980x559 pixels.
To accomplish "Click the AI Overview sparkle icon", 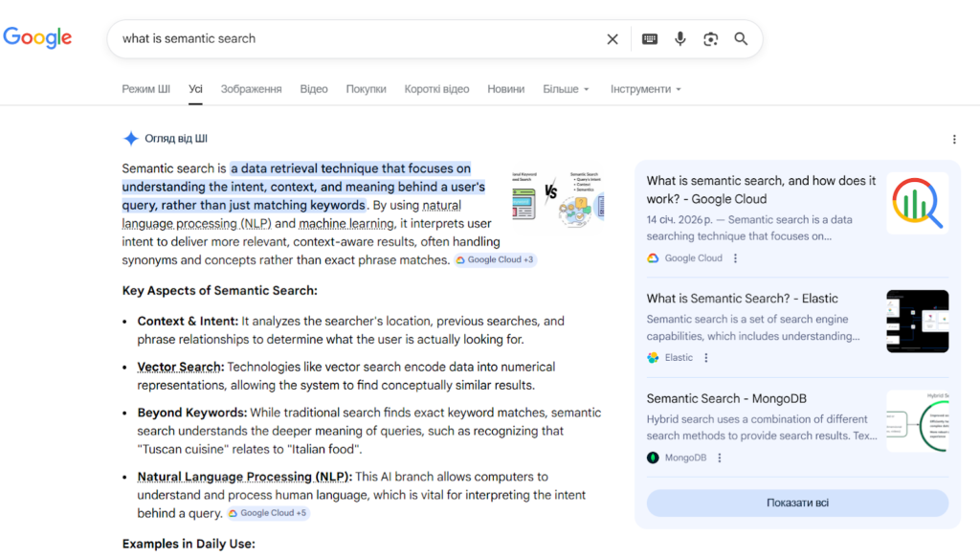I will 131,138.
